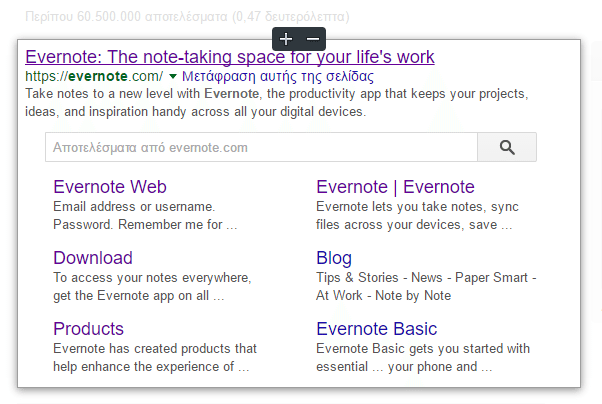This screenshot has height=404, width=602.
Task: Focus the evernote.com site search field
Action: pyautogui.click(x=261, y=147)
